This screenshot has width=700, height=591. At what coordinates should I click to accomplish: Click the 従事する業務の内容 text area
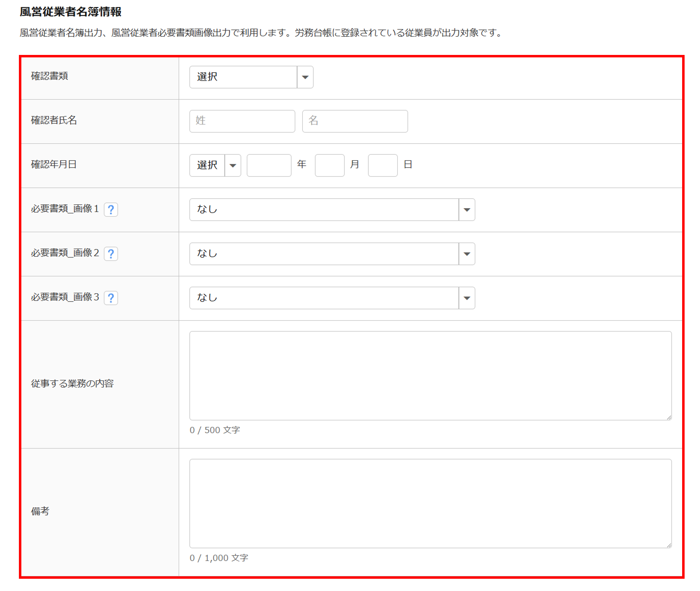[x=430, y=375]
